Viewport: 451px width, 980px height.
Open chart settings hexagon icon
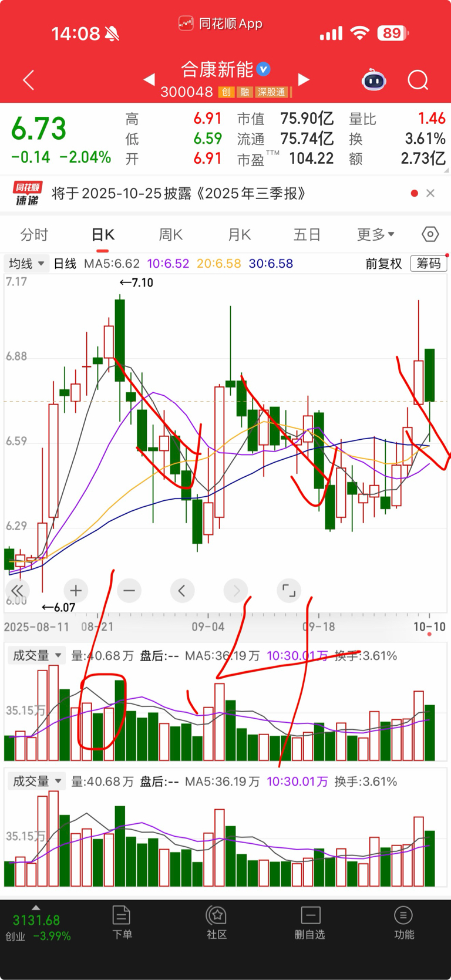[x=430, y=234]
